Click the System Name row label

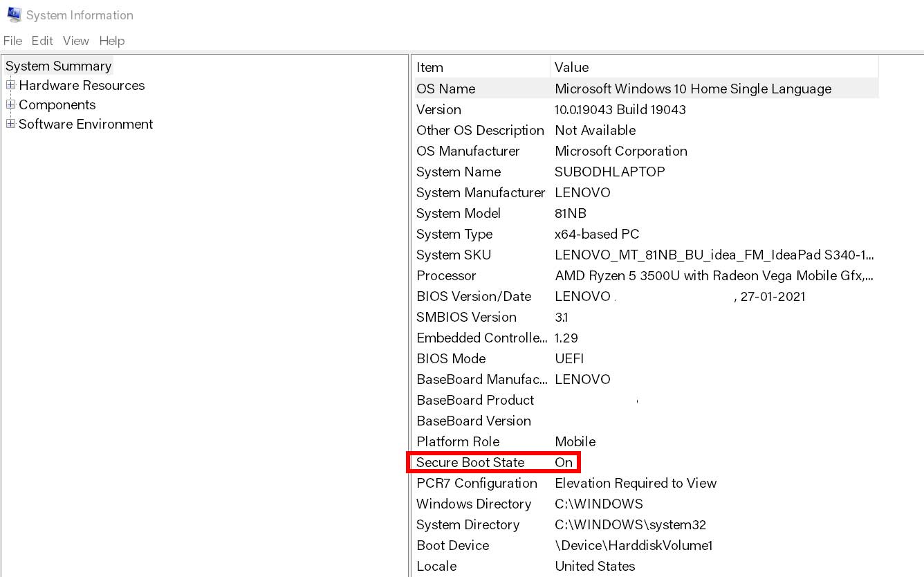coord(459,172)
